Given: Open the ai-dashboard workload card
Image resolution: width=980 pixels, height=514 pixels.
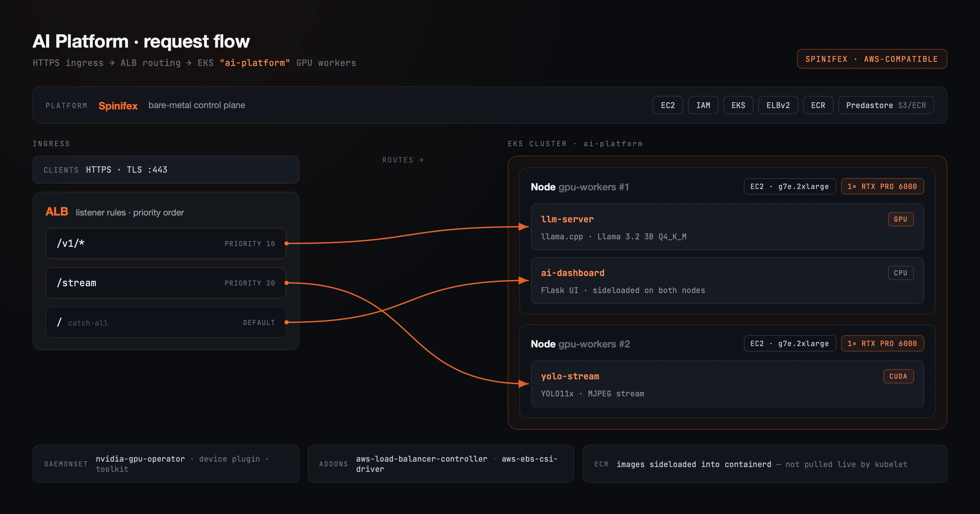Looking at the screenshot, I should coord(727,280).
